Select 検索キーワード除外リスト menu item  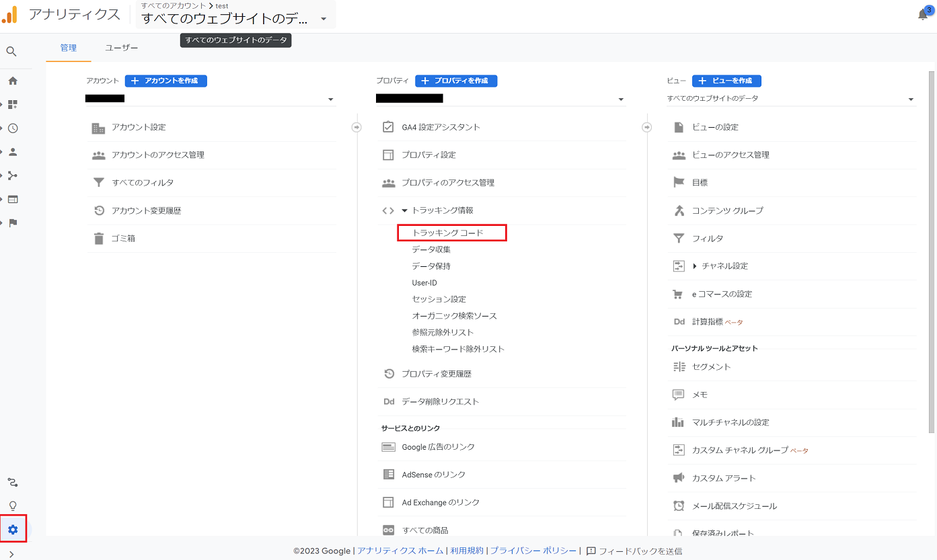click(458, 349)
